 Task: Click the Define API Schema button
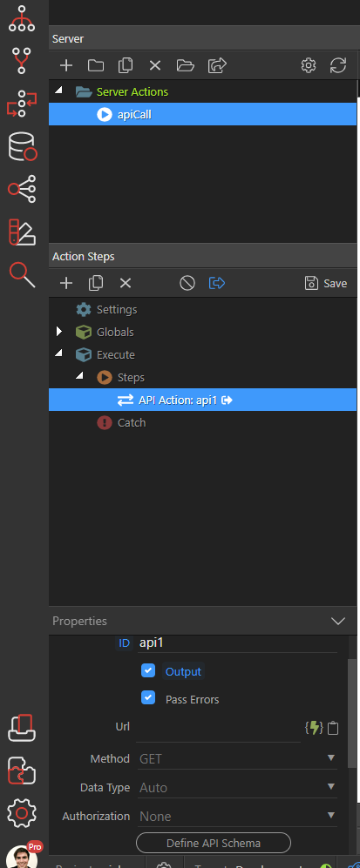(x=214, y=843)
